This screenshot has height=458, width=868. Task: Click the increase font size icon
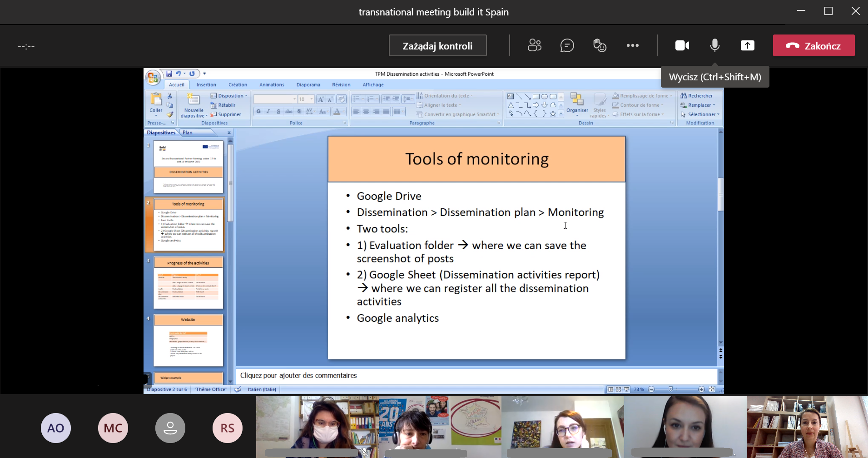[x=321, y=99]
